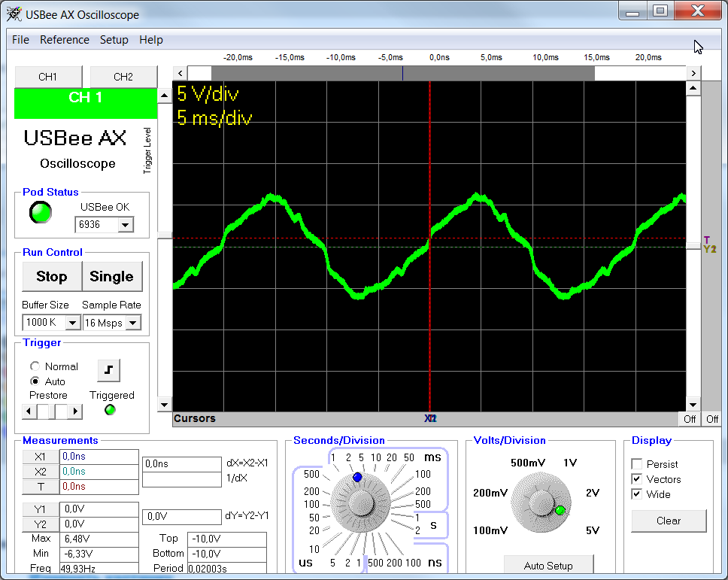
Task: Click the trigger slope edge icon
Action: [109, 370]
